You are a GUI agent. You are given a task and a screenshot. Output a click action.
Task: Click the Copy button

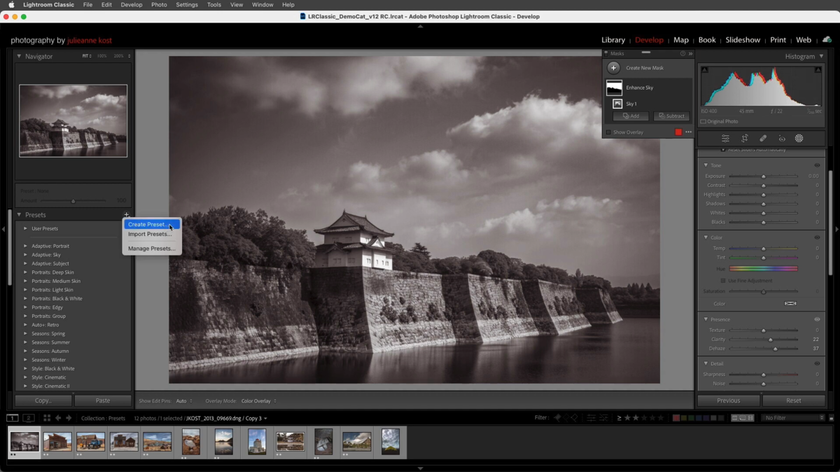click(43, 401)
